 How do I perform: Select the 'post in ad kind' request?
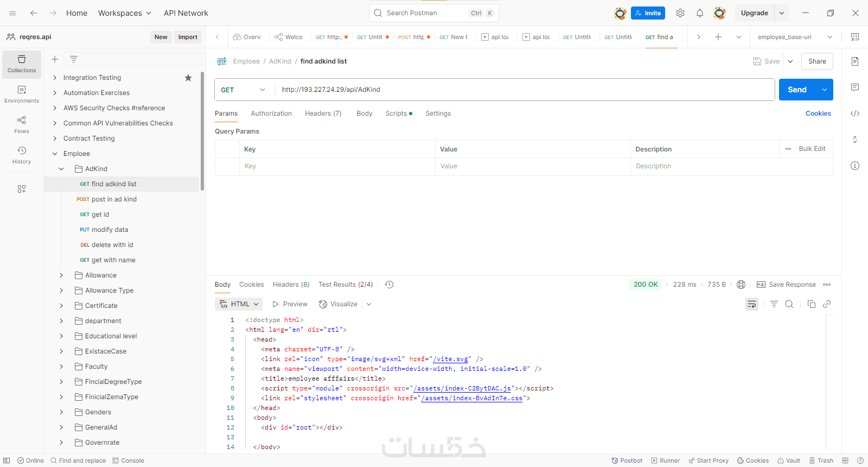click(x=114, y=199)
